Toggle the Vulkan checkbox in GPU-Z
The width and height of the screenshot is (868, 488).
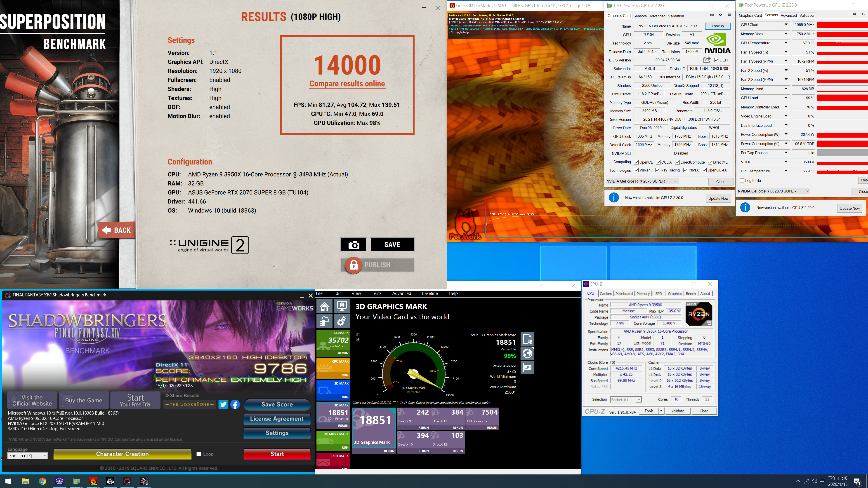click(x=636, y=170)
